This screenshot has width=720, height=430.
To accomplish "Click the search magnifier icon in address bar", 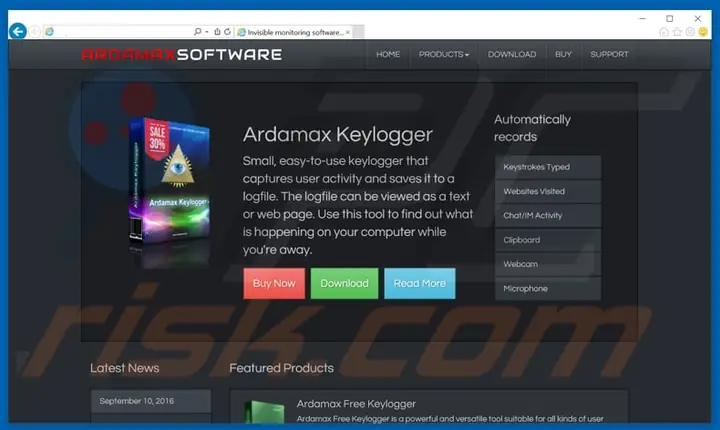I will click(x=197, y=32).
